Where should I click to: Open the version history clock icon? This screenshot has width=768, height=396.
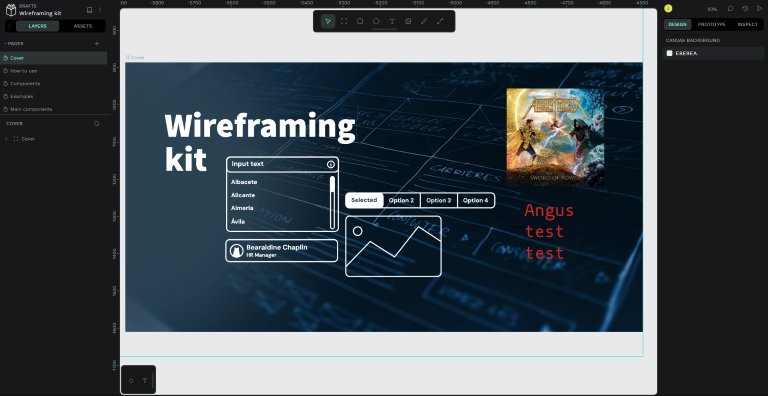tap(745, 9)
